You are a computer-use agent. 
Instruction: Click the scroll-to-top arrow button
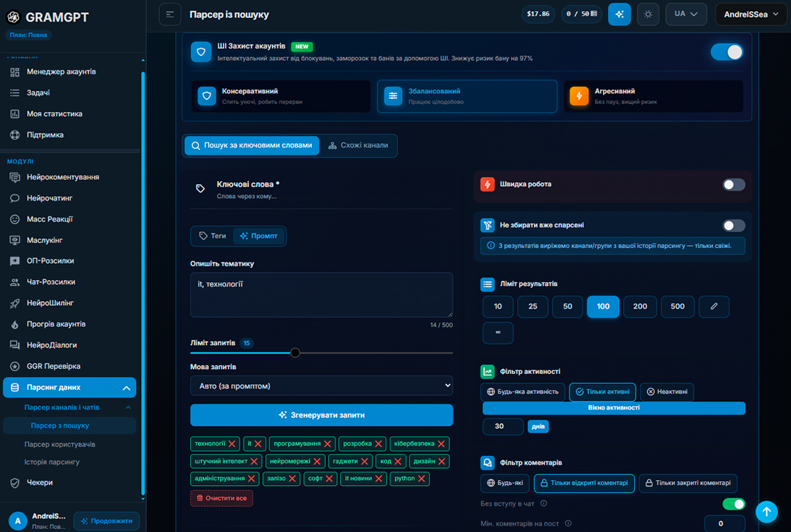point(767,512)
